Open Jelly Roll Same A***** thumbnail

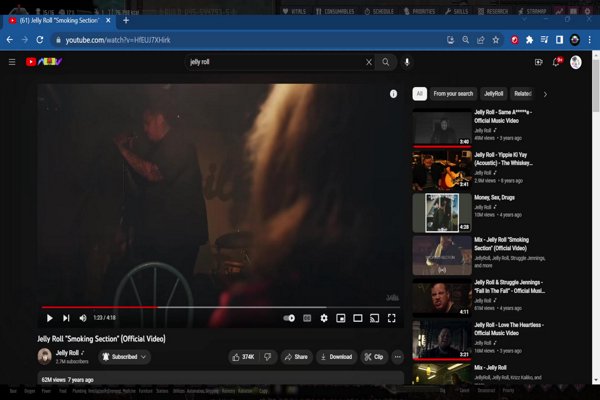pyautogui.click(x=442, y=128)
